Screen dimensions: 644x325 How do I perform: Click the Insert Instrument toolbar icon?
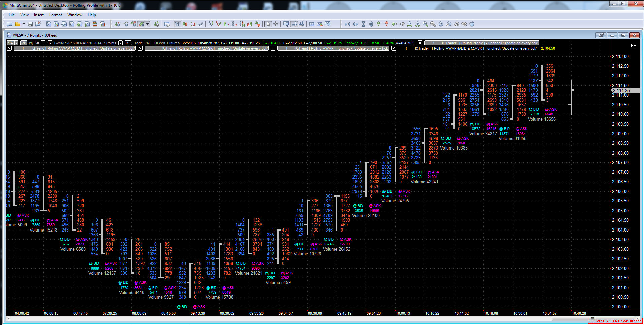(x=117, y=24)
